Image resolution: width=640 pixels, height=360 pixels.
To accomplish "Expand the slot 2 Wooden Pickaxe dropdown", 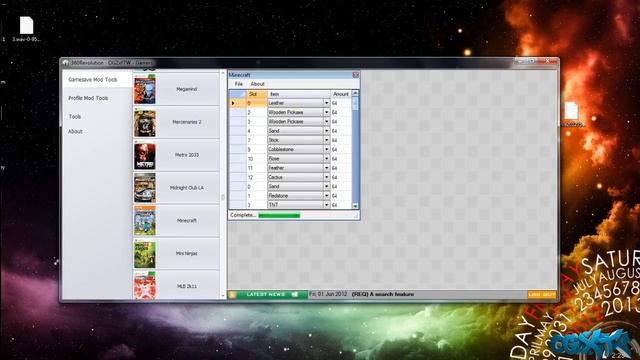I will [326, 112].
